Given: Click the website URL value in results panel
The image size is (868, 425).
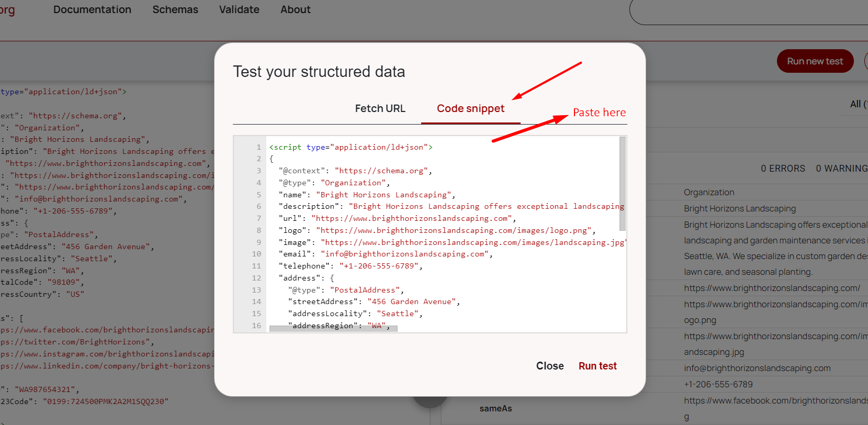Looking at the screenshot, I should [772, 288].
